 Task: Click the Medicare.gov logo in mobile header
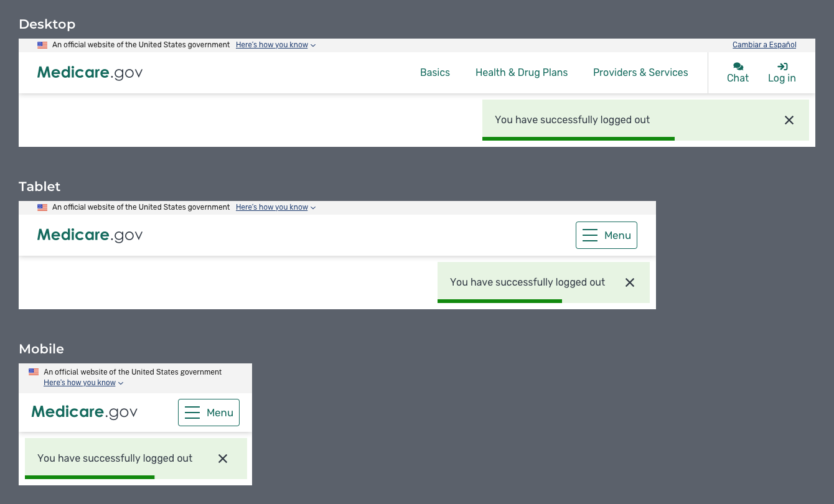[85, 412]
